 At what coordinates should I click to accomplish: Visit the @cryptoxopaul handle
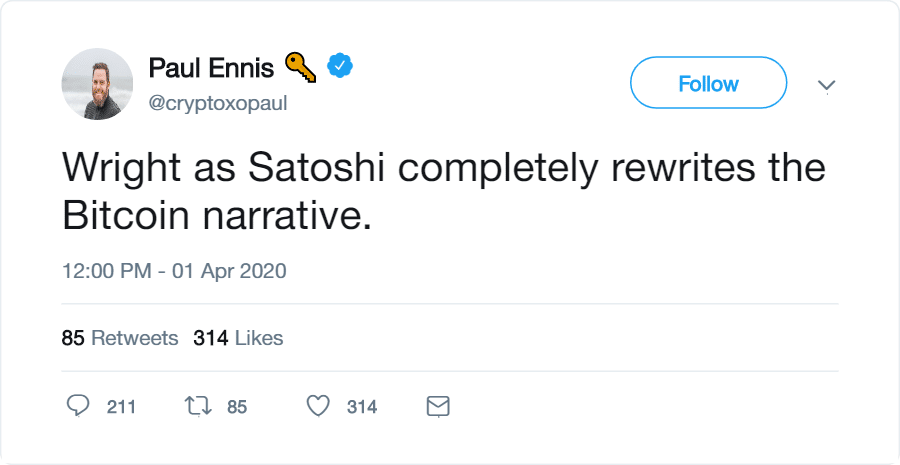click(217, 103)
